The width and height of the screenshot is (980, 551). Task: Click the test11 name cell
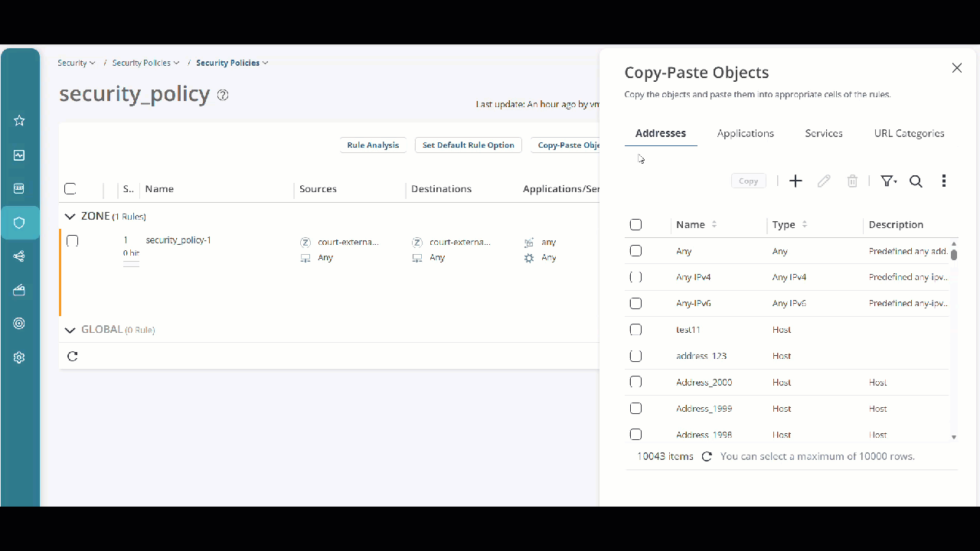point(688,330)
